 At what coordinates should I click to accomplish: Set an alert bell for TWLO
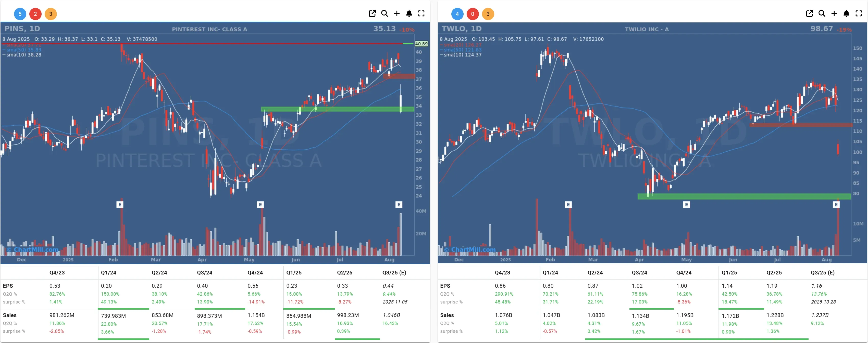(x=846, y=14)
